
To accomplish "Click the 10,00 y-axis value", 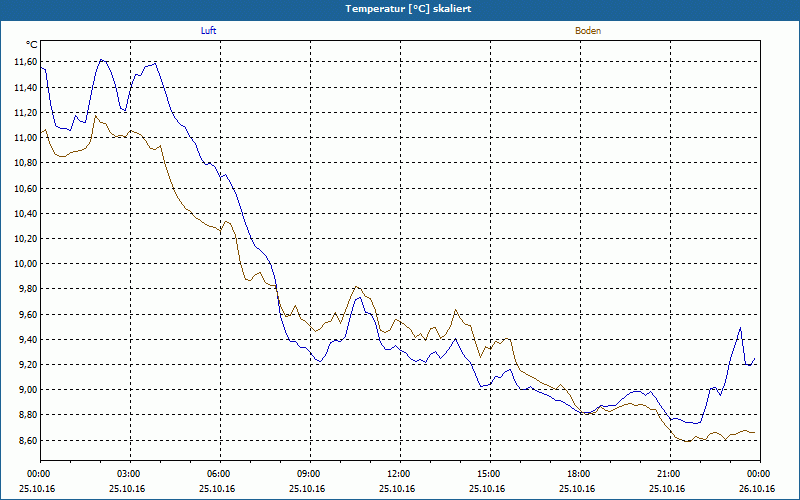I will click(27, 264).
